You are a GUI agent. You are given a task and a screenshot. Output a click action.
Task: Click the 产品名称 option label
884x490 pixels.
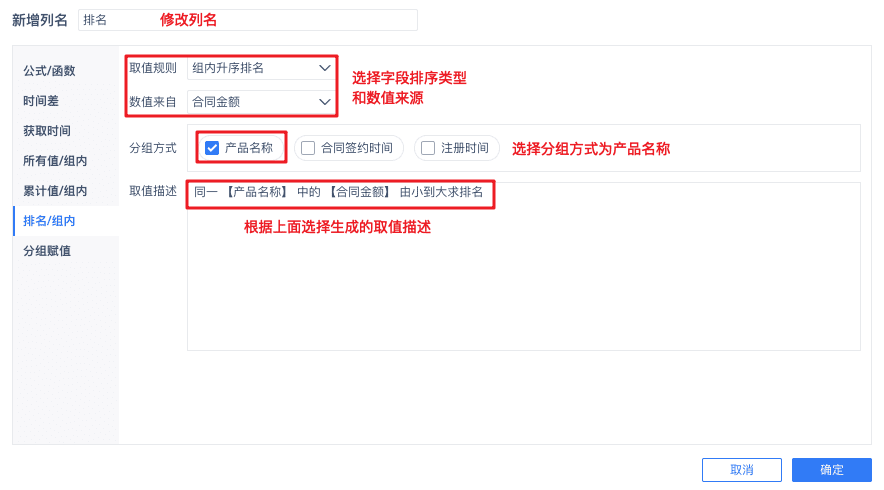pyautogui.click(x=249, y=148)
